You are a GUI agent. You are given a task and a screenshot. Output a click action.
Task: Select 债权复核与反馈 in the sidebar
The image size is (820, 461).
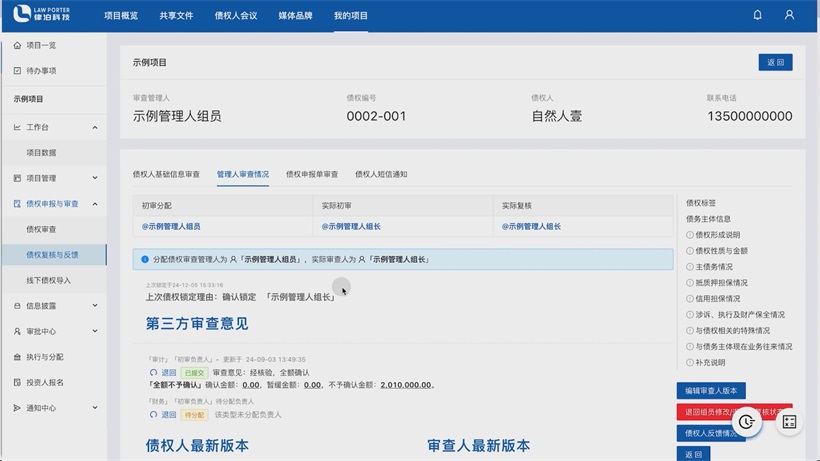tap(54, 255)
